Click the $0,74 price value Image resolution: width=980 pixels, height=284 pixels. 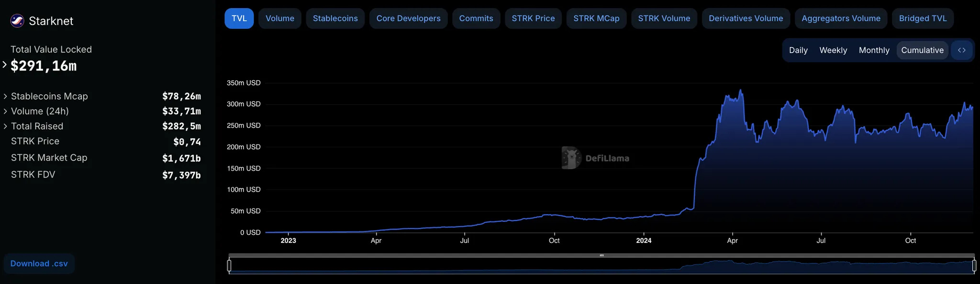tap(187, 142)
